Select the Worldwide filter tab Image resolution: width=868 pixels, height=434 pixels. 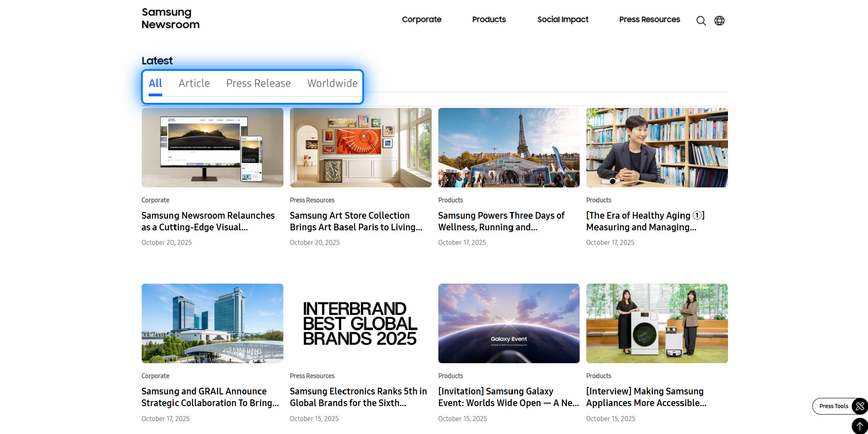[x=332, y=83]
